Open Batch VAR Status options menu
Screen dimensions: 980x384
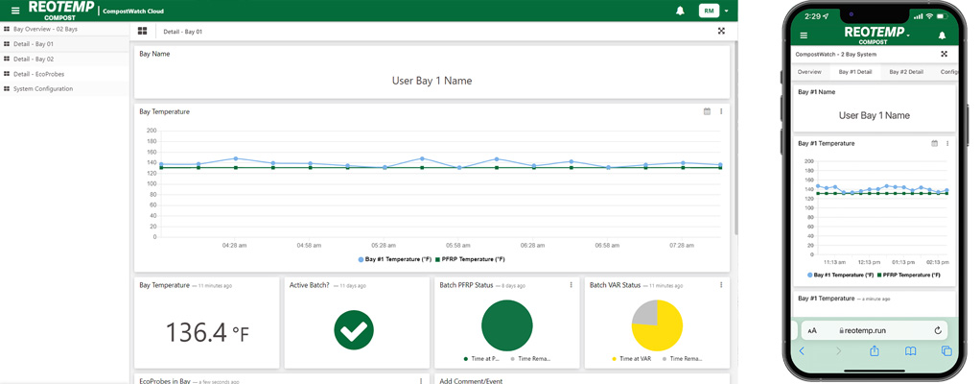pos(721,284)
